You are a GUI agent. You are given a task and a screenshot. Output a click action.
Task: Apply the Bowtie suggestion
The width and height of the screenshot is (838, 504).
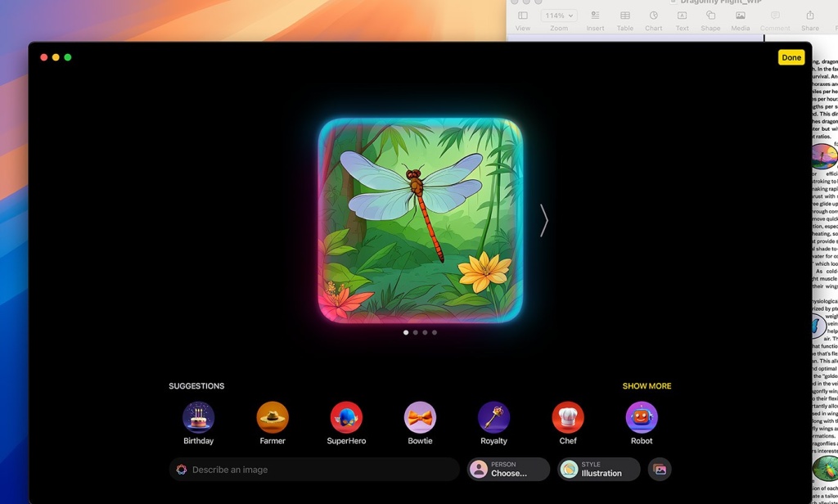420,417
